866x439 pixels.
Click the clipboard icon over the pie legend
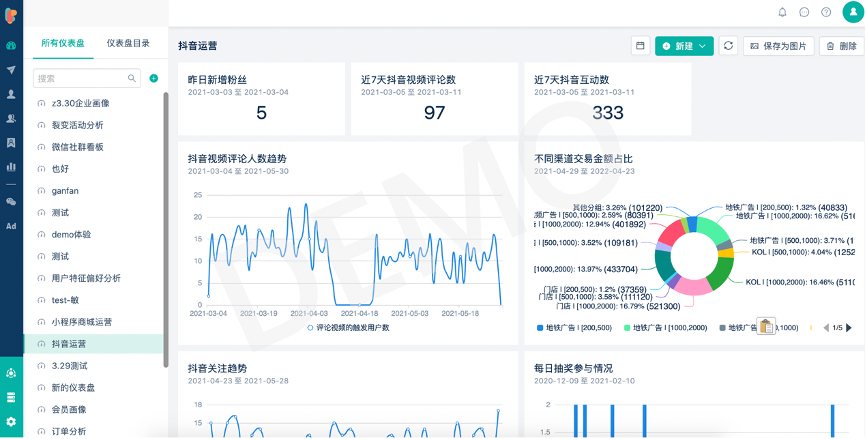(766, 326)
